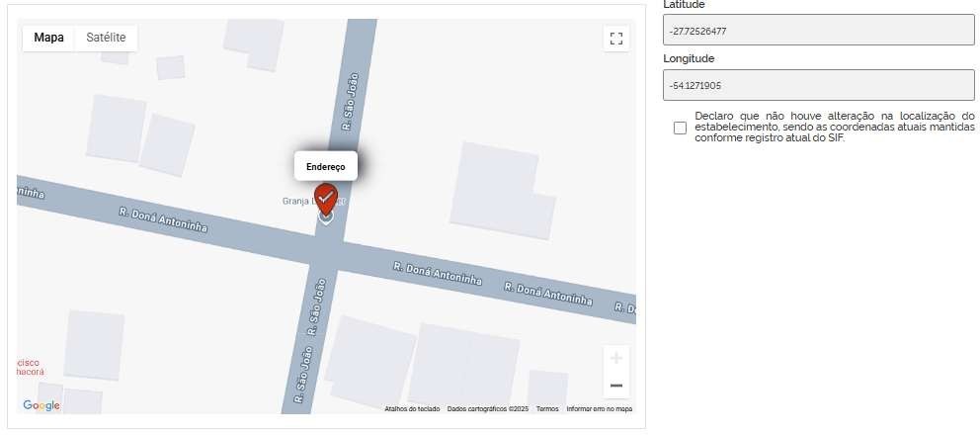
Task: Zoom in with the plus button
Action: (615, 358)
